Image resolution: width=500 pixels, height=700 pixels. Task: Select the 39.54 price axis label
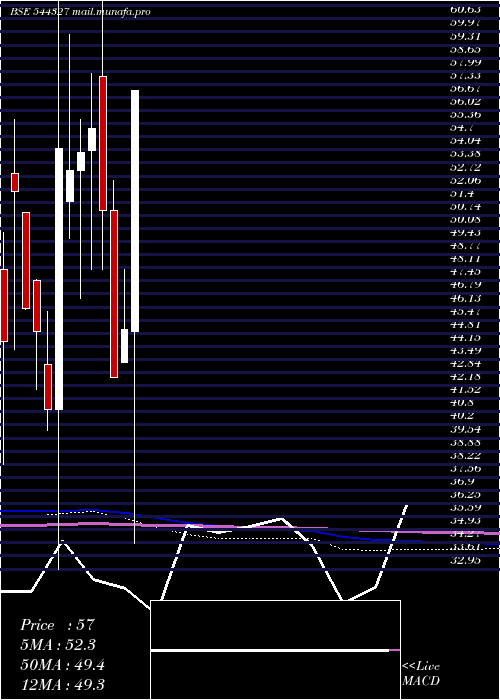pyautogui.click(x=466, y=429)
